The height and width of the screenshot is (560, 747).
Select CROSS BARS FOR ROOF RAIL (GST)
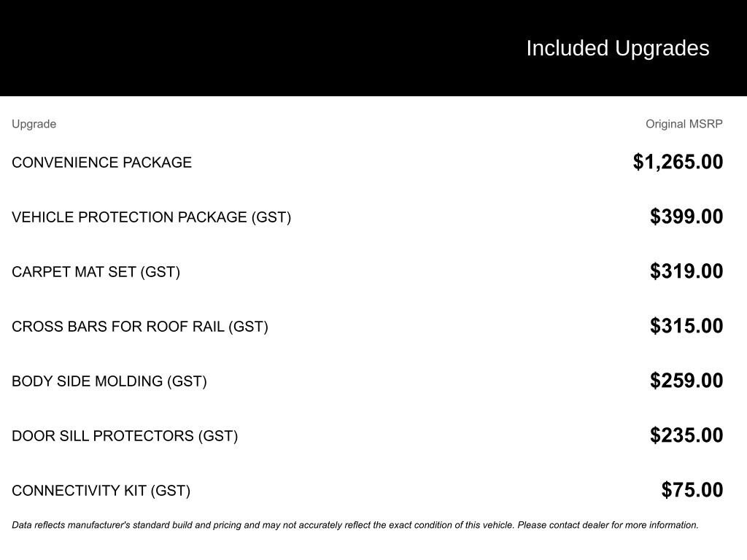pos(139,327)
